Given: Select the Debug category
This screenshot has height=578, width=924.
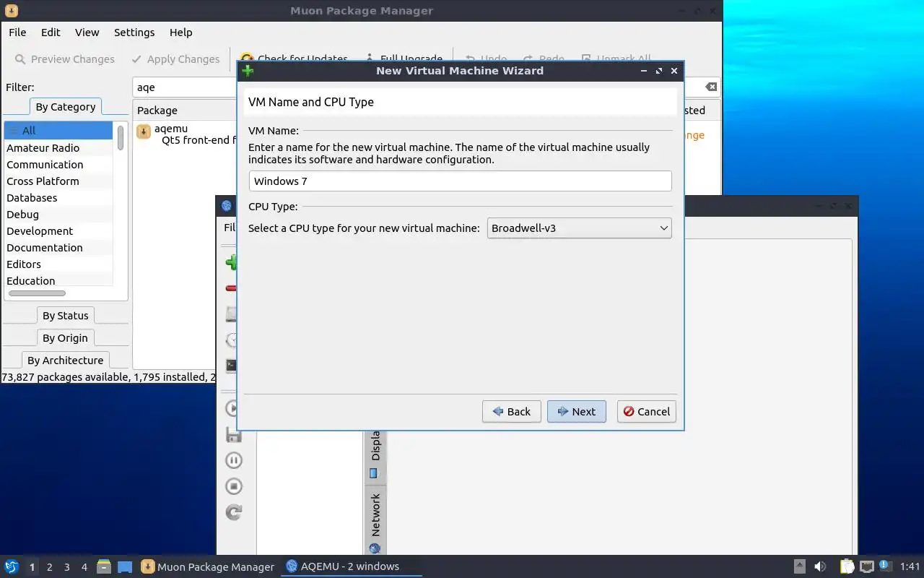Looking at the screenshot, I should (58, 215).
